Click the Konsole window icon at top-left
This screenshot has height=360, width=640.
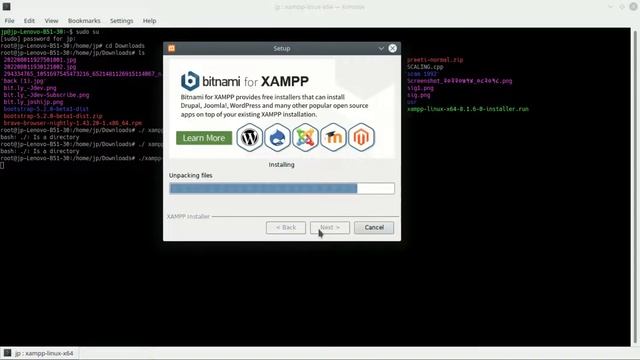pyautogui.click(x=6, y=7)
